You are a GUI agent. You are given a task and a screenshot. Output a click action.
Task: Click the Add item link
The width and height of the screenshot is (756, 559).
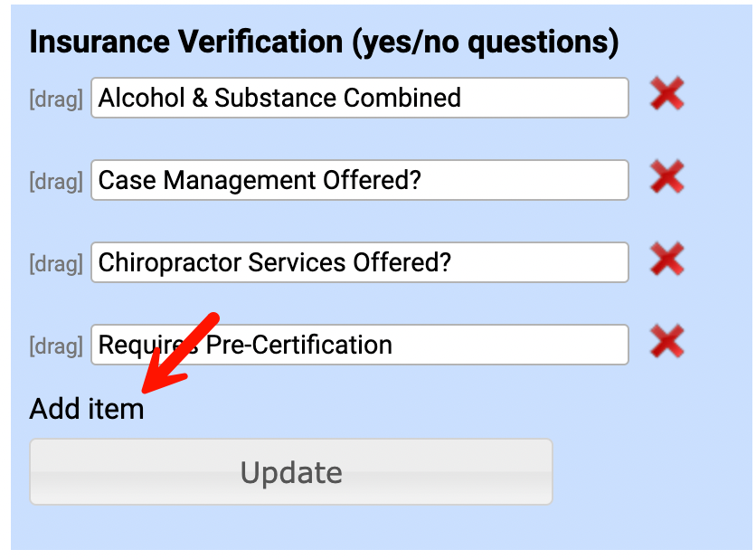point(87,409)
